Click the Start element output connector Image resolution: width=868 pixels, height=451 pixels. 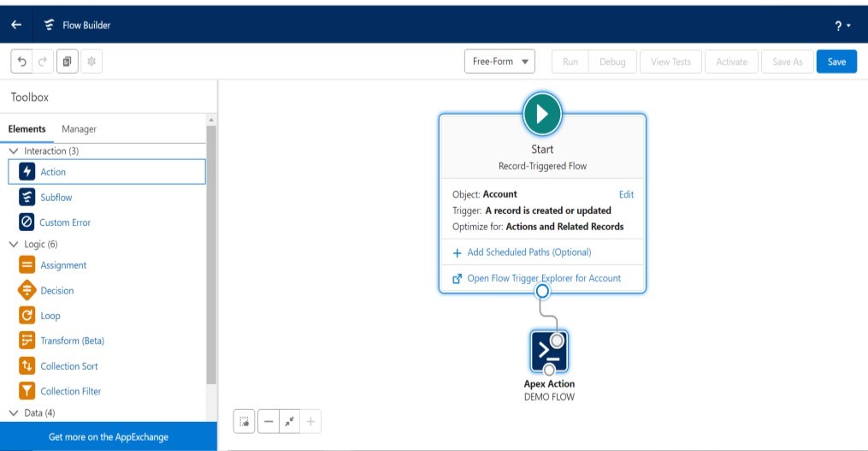point(542,291)
